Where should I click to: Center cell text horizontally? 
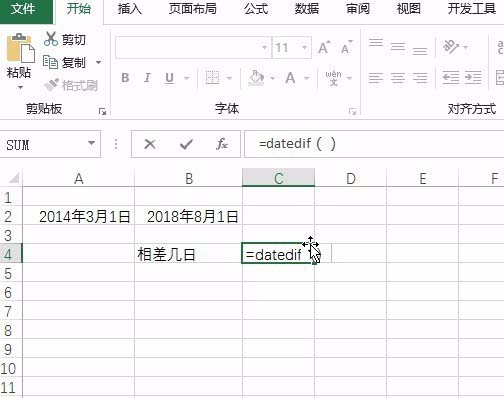[398, 78]
